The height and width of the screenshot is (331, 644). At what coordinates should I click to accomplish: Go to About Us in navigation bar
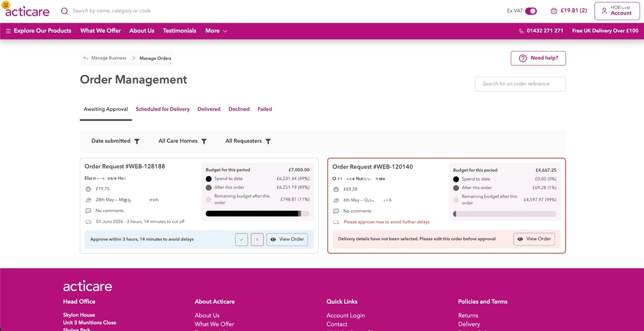click(x=142, y=31)
